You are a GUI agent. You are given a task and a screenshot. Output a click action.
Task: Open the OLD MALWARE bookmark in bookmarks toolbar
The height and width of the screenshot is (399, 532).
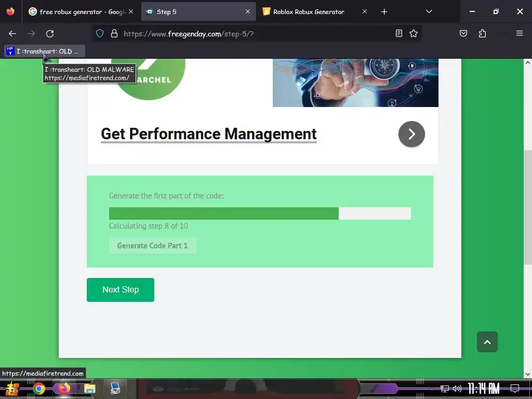click(x=45, y=51)
